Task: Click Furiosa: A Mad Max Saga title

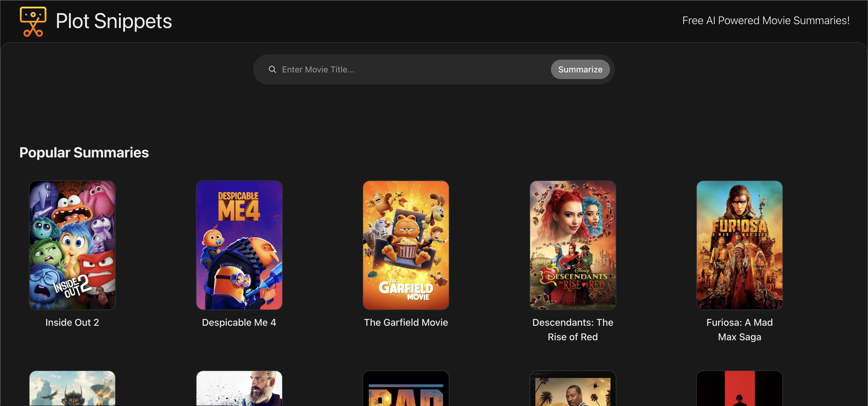Action: pyautogui.click(x=739, y=329)
